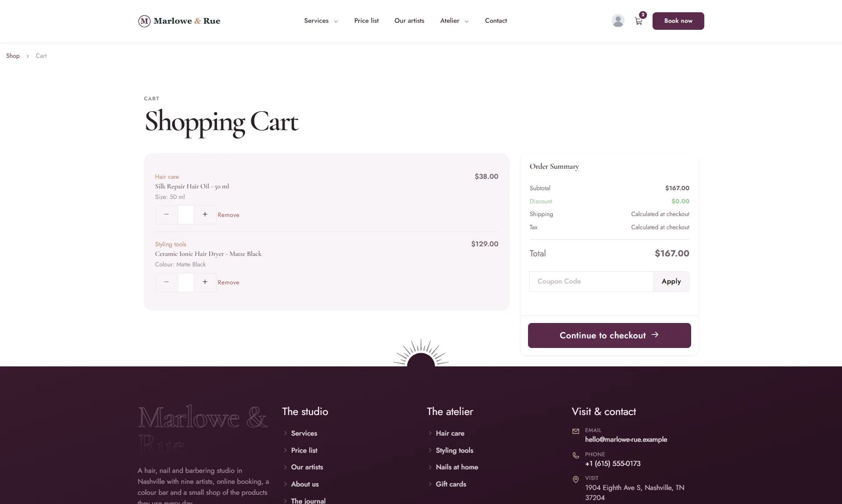Image resolution: width=842 pixels, height=504 pixels.
Task: Apply the coupon code
Action: point(671,281)
